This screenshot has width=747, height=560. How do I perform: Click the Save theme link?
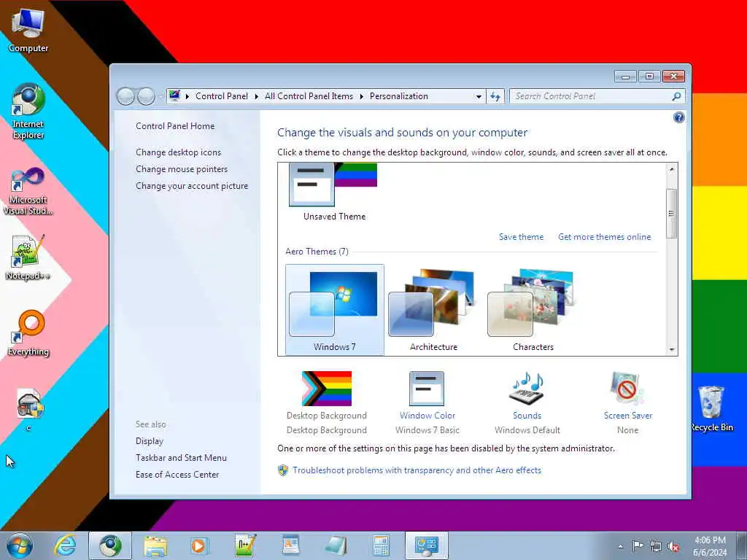click(521, 237)
